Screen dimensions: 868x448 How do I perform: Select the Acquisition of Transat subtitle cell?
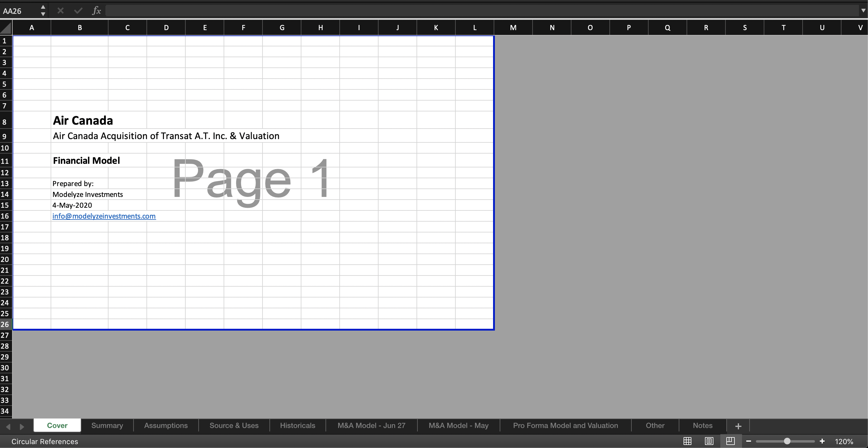tap(80, 136)
